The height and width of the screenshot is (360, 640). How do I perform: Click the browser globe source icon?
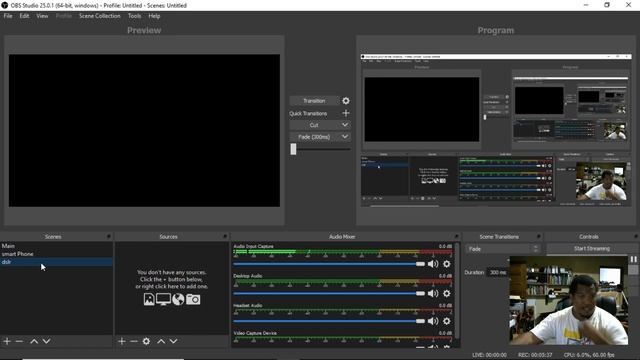(x=178, y=299)
